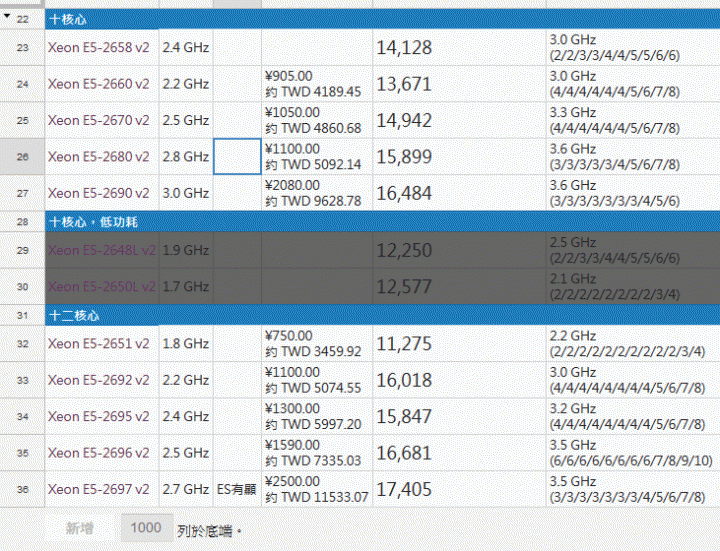Select the score cell 12,577
Screen dimensions: 720x551
pos(459,287)
